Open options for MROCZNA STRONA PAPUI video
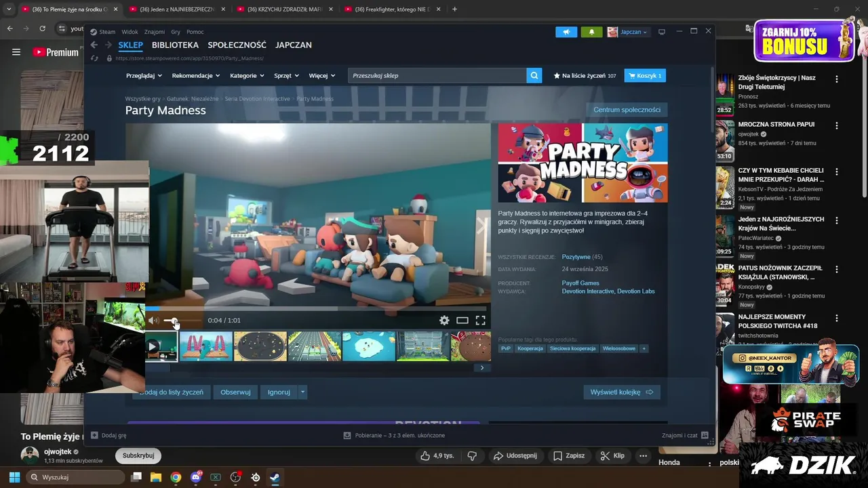The height and width of the screenshot is (488, 868). coord(836,125)
